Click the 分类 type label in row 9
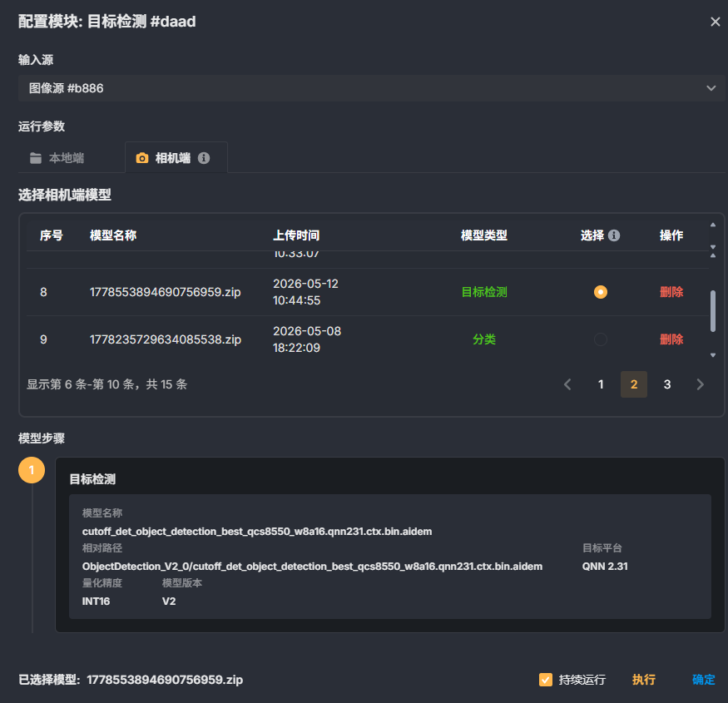 point(484,339)
